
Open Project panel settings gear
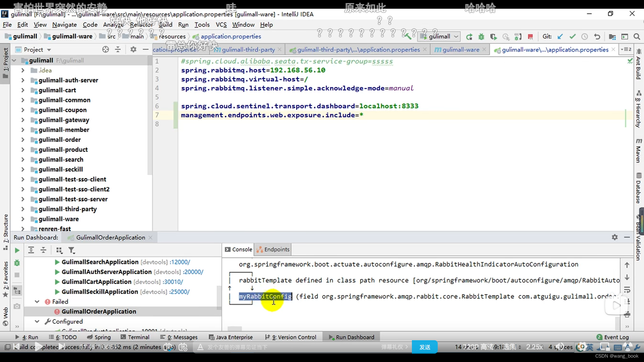[133, 50]
